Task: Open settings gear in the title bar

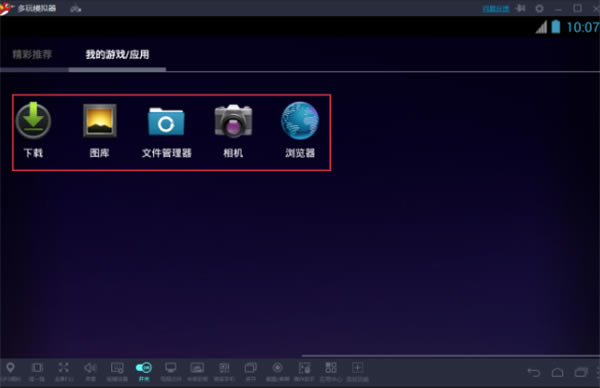Action: (539, 8)
